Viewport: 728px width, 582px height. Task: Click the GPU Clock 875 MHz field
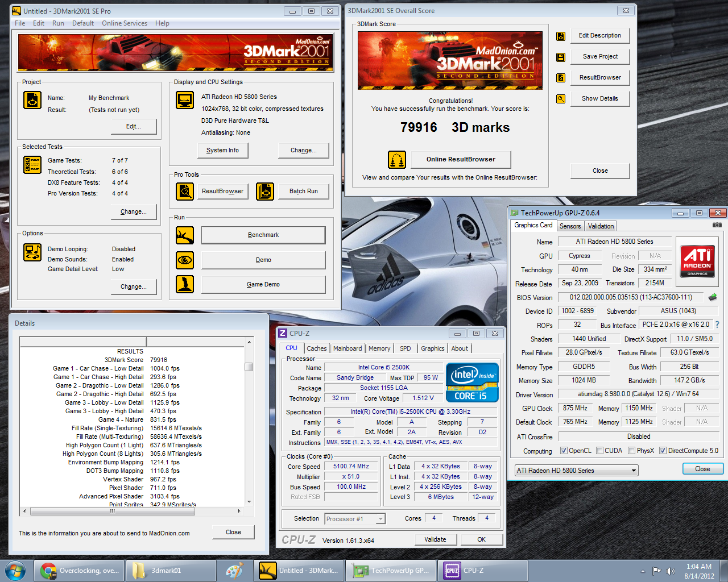575,408
